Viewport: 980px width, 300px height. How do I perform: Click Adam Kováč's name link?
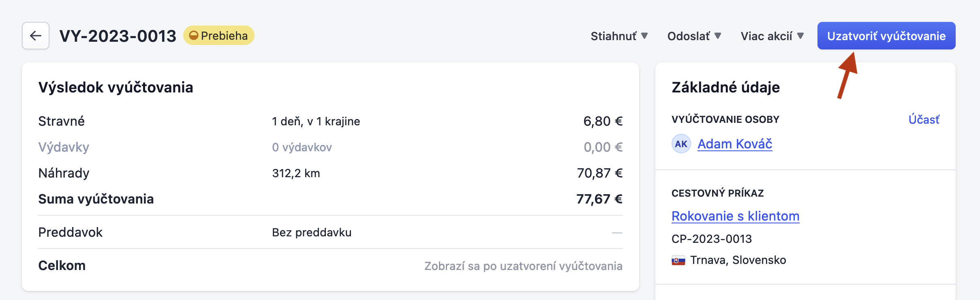pos(735,144)
